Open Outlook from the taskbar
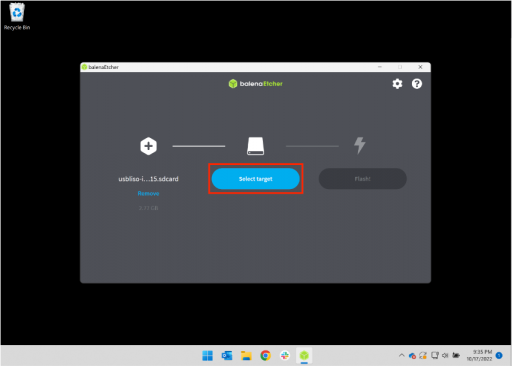Screen dimensions: 512x366 [x=227, y=356]
